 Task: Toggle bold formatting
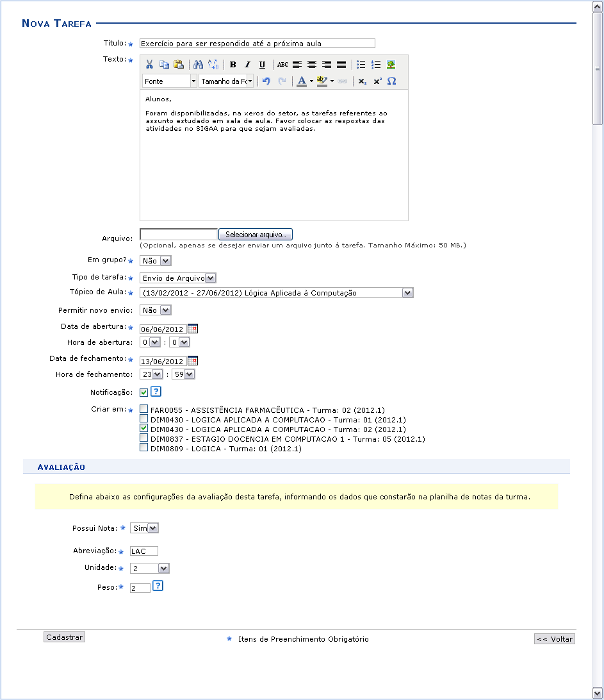pos(233,65)
